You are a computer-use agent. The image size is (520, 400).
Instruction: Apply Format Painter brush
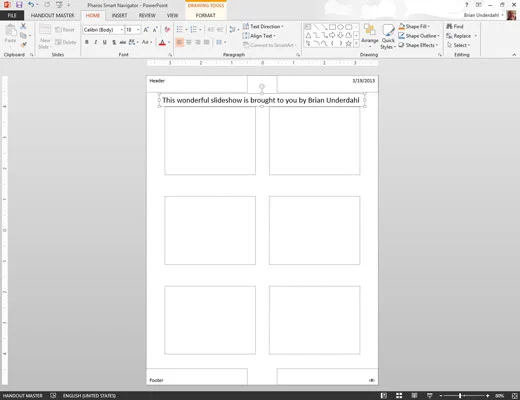click(x=23, y=45)
